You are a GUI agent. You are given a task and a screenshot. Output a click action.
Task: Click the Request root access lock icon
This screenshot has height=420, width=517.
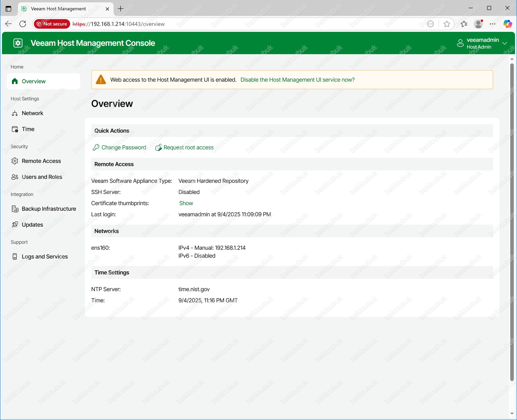point(158,147)
